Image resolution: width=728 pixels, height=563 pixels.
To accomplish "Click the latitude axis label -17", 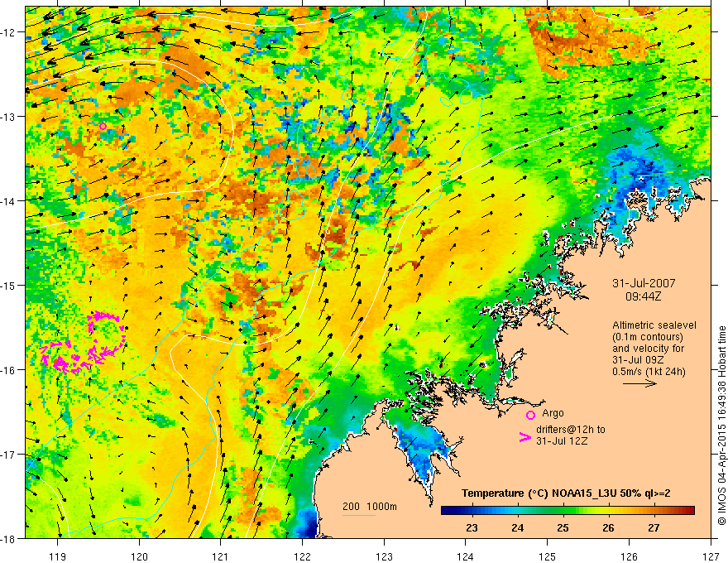I will [9, 455].
